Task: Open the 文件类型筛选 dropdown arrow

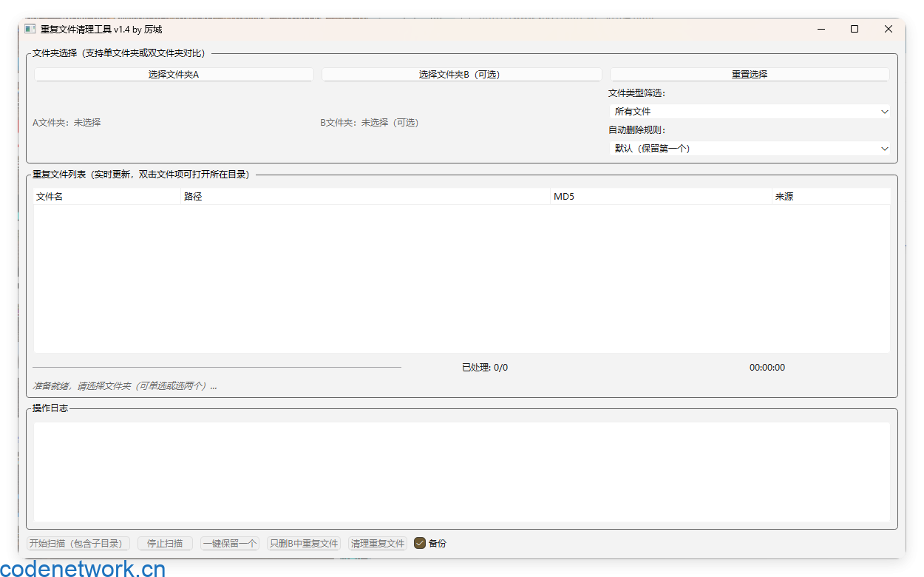Action: pyautogui.click(x=884, y=111)
